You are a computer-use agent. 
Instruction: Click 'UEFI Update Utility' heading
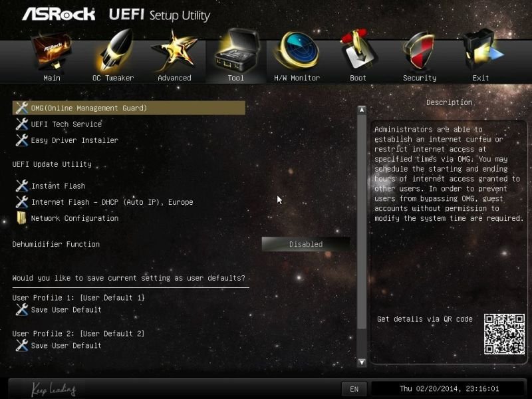coord(52,164)
